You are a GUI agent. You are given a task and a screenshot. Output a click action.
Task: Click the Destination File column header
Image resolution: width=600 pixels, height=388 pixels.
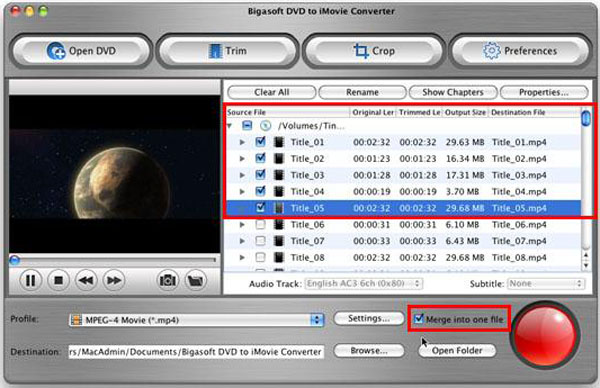pyautogui.click(x=535, y=112)
